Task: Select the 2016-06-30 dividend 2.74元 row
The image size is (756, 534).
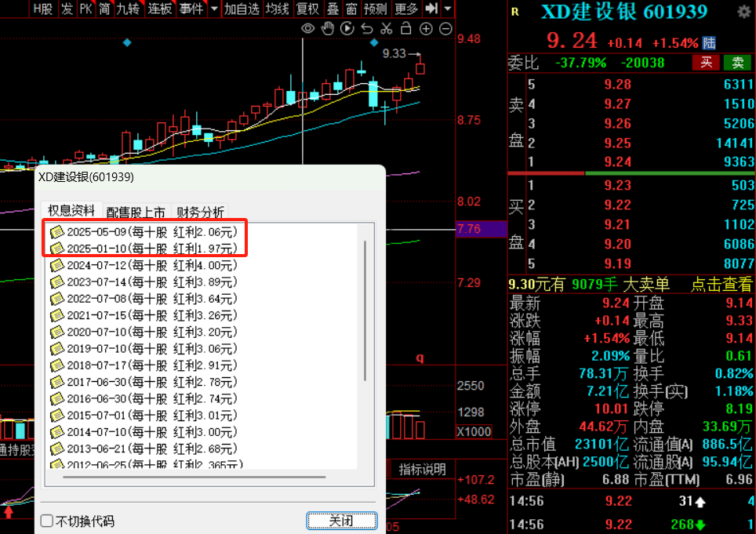Action: click(144, 398)
